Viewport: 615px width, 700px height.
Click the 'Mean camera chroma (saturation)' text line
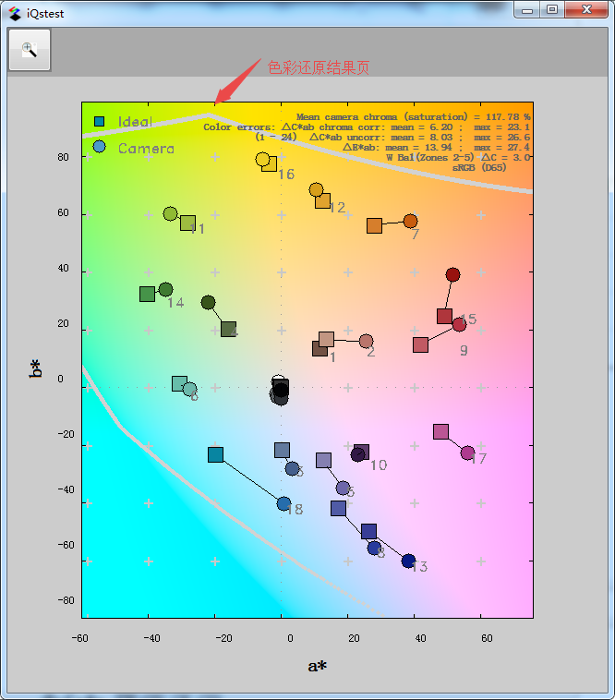click(x=413, y=116)
